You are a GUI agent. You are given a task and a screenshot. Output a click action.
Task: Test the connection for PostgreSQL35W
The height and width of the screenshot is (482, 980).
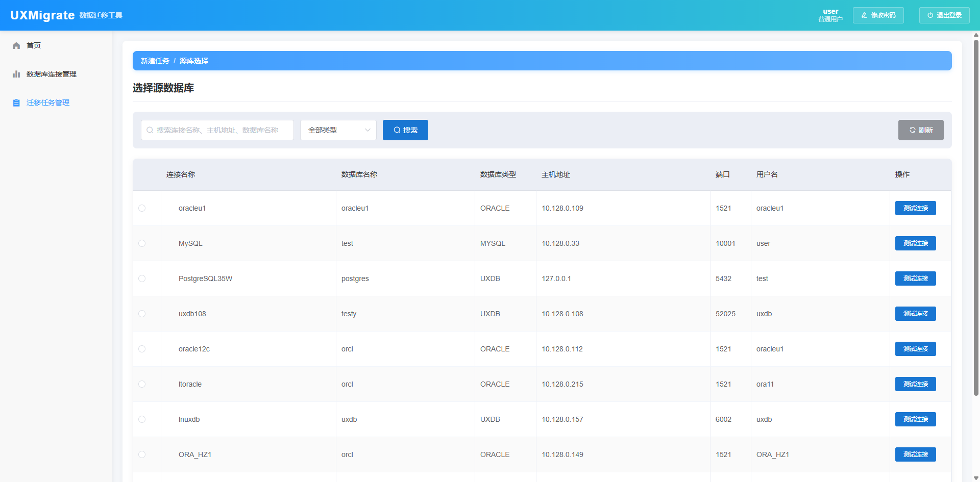915,278
